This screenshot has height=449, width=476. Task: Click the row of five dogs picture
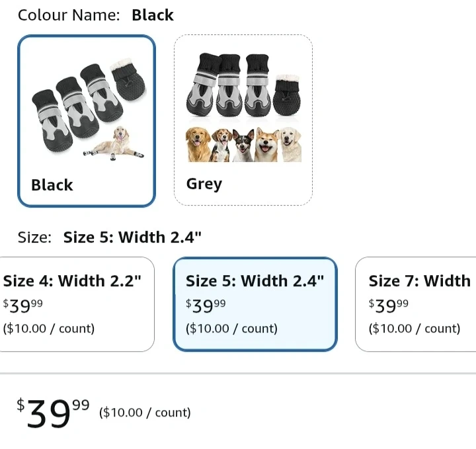(243, 144)
